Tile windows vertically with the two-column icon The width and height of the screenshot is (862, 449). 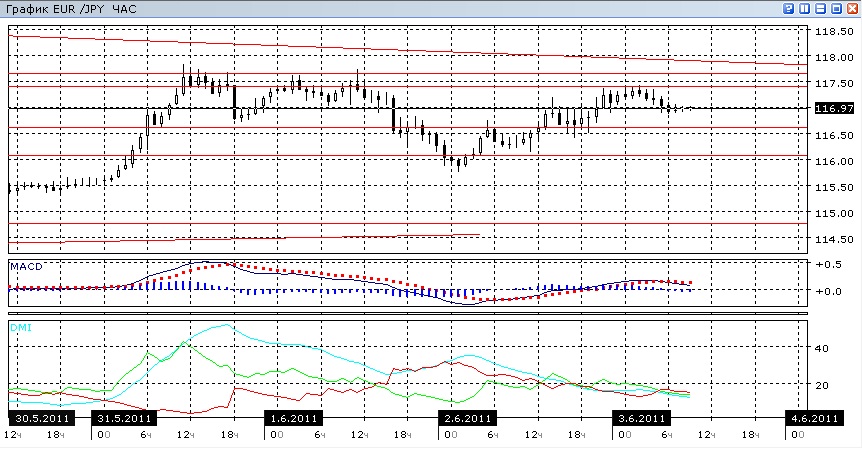pyautogui.click(x=805, y=8)
